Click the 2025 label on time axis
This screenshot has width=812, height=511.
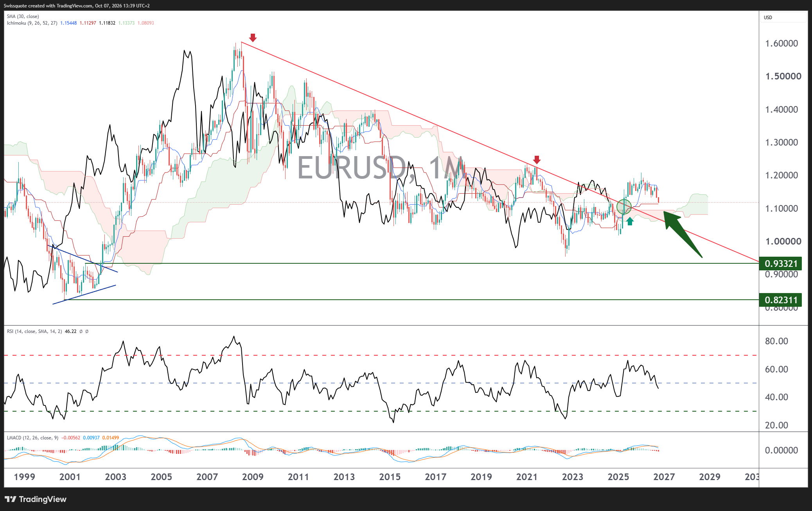618,477
